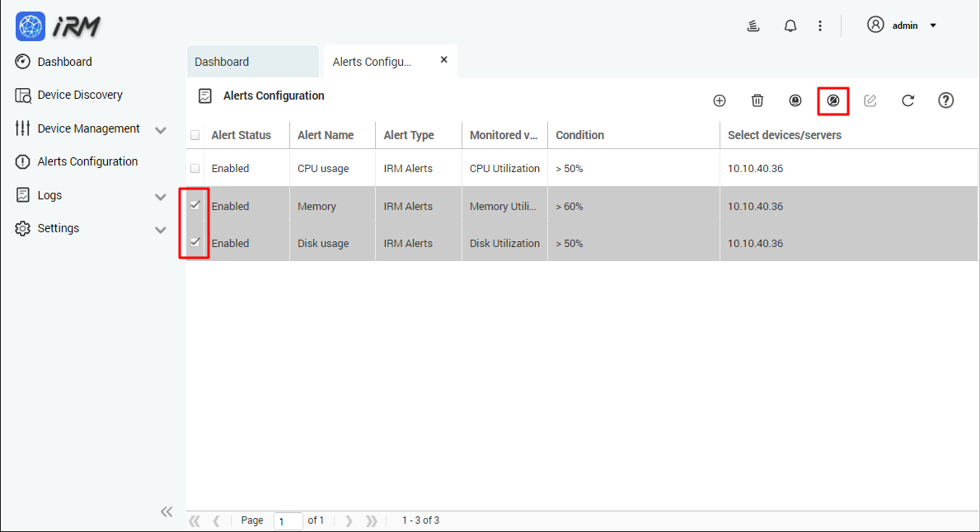Check the select-all alerts checkbox

pyautogui.click(x=195, y=134)
